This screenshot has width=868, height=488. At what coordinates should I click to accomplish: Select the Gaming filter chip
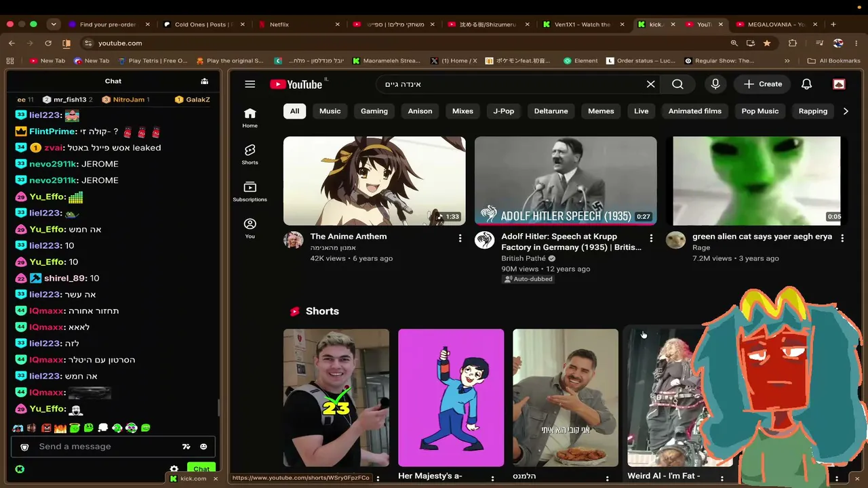[x=374, y=111]
